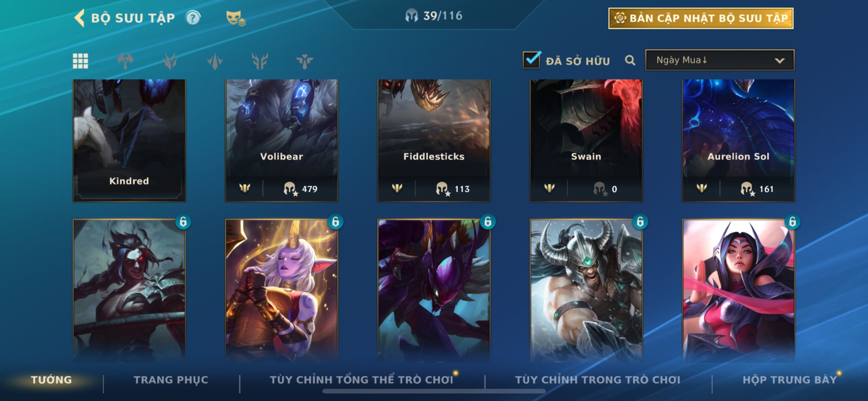Image resolution: width=868 pixels, height=401 pixels.
Task: Filter by the fifth role icon
Action: point(304,61)
